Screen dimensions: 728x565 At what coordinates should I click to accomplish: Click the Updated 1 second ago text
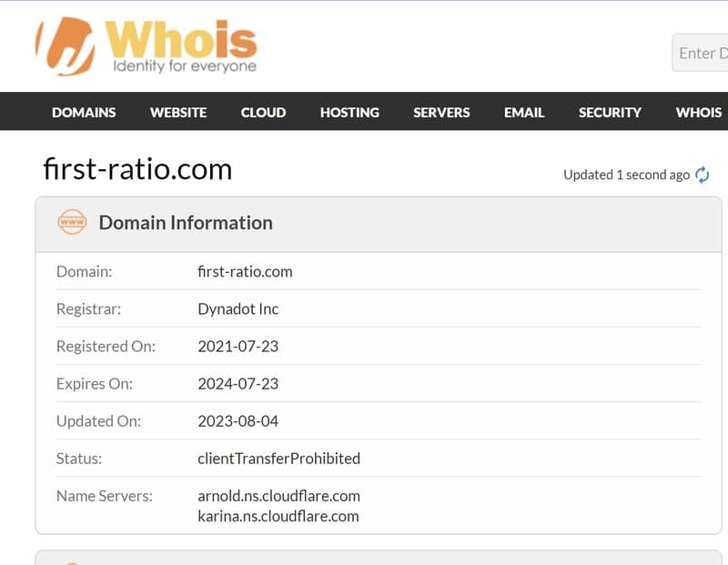tap(626, 175)
